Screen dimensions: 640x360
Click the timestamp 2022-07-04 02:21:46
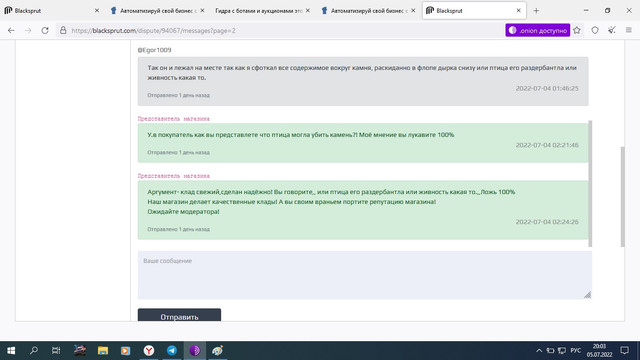[547, 145]
